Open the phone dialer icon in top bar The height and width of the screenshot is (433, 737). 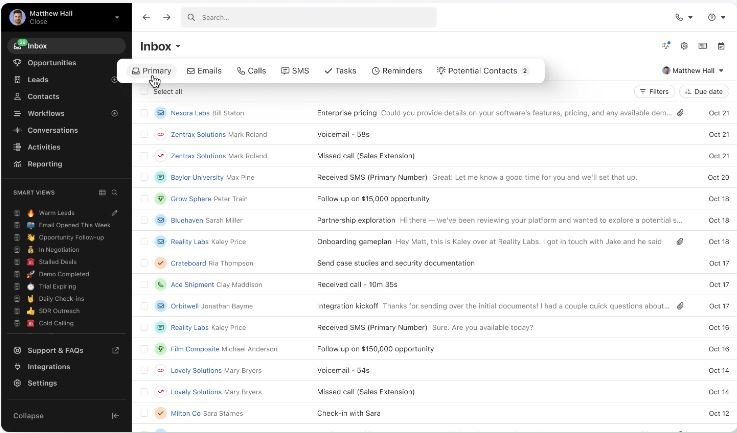pos(679,17)
